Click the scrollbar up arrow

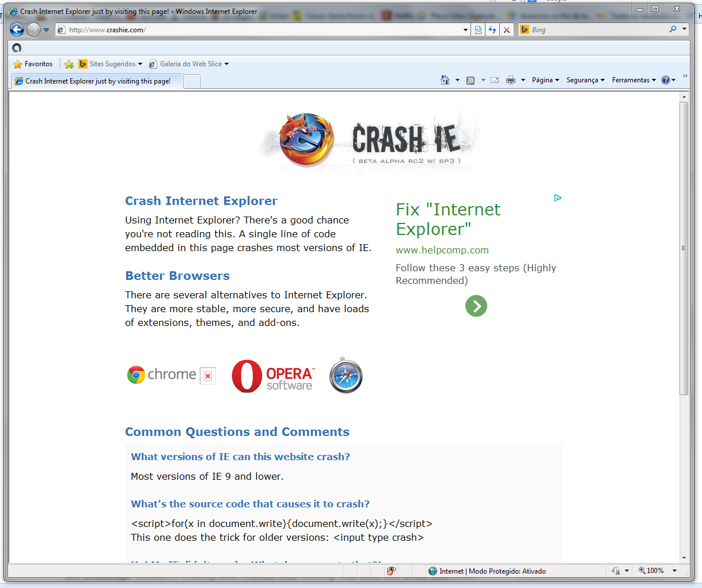pos(684,97)
